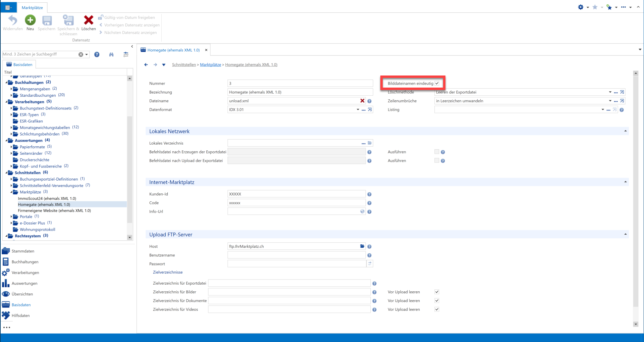Click the tree panel scroll down arrow

(x=130, y=237)
